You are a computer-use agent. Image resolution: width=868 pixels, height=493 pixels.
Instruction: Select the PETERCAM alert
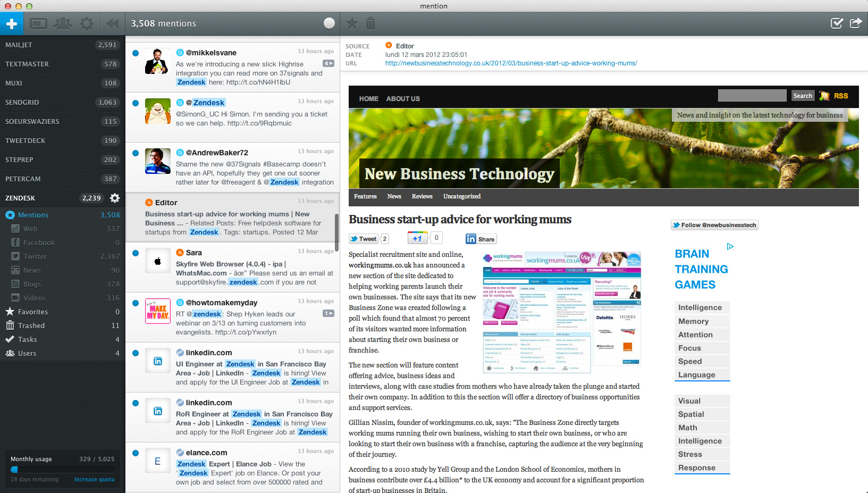point(62,179)
